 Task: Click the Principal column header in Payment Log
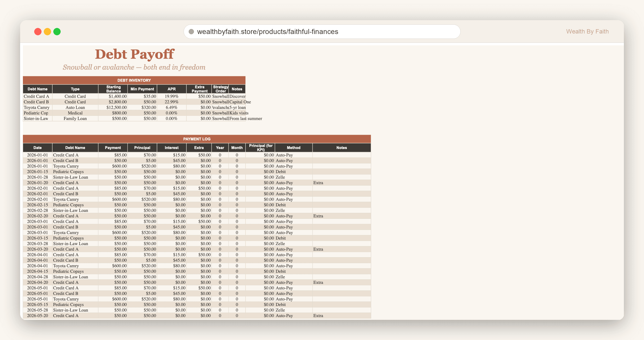(142, 148)
